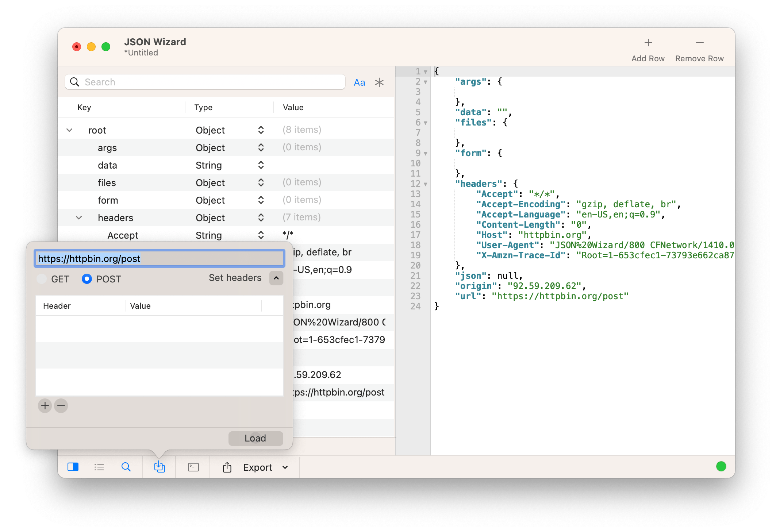Select the list outline view icon

(x=99, y=467)
